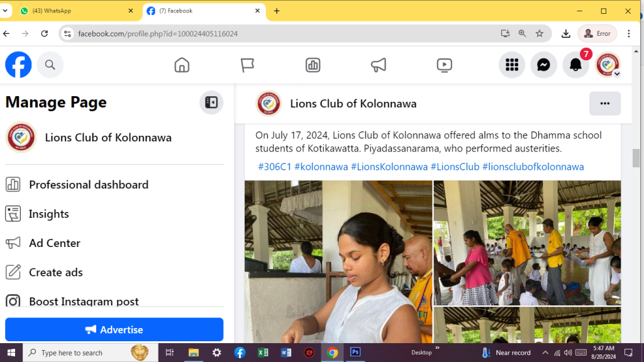This screenshot has width=644, height=362.
Task: Open File Explorer from the taskbar
Action: (x=194, y=353)
